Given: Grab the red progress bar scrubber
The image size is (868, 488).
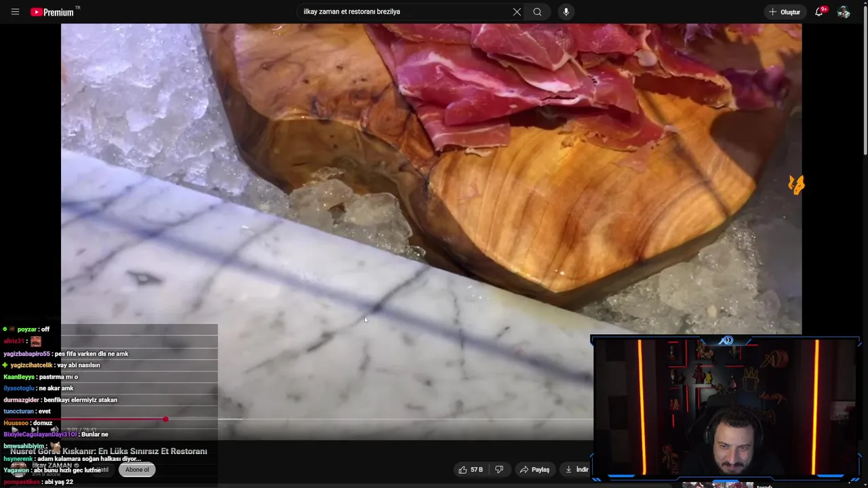Looking at the screenshot, I should (x=165, y=420).
